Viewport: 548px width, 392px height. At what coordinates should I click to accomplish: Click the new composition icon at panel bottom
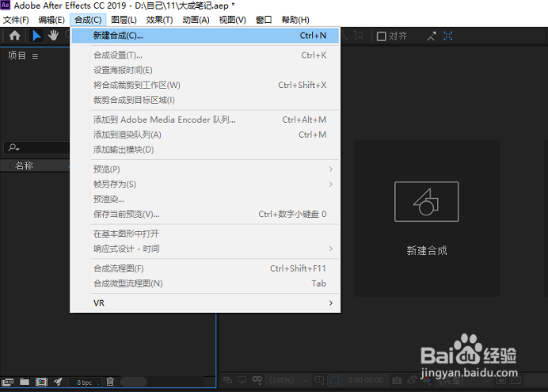pyautogui.click(x=41, y=382)
